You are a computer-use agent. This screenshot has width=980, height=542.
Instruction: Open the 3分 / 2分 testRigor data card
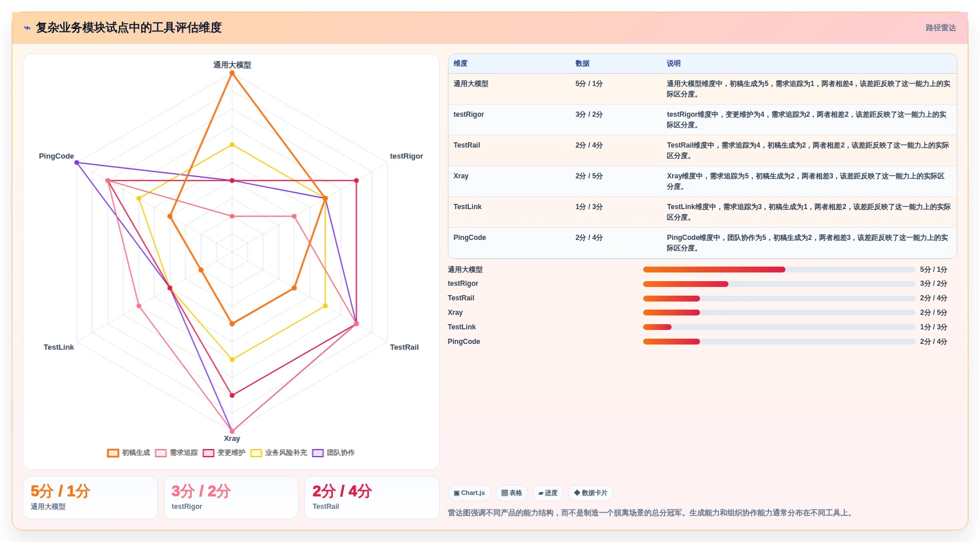(231, 497)
